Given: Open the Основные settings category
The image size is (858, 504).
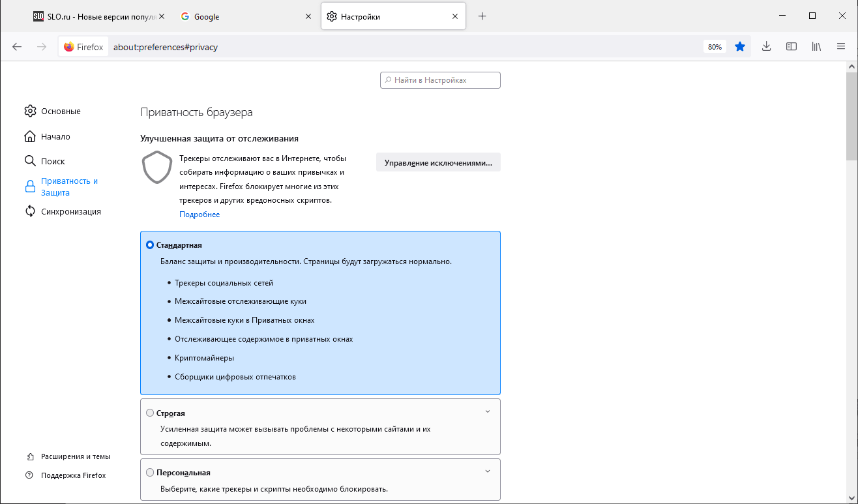Looking at the screenshot, I should pos(53,111).
